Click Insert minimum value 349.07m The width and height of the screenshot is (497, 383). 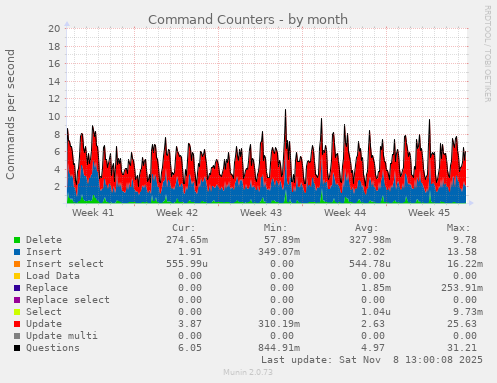pyautogui.click(x=279, y=252)
